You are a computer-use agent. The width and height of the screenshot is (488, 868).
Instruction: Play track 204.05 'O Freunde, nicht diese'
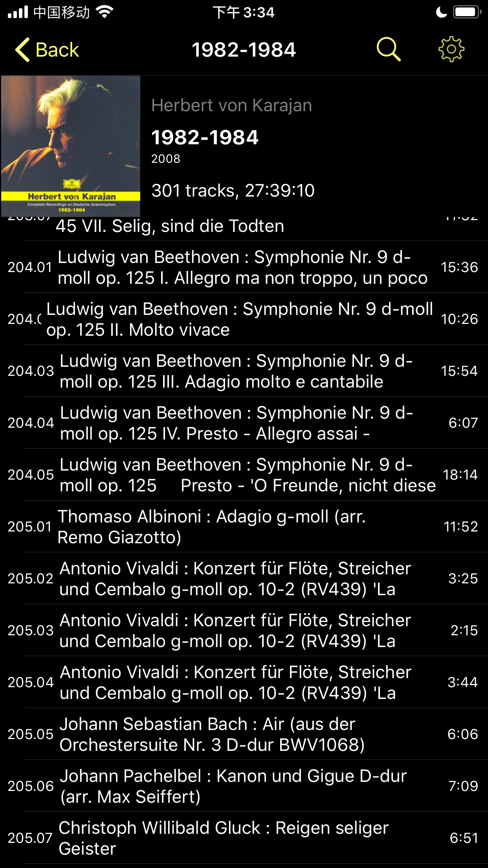pos(248,475)
